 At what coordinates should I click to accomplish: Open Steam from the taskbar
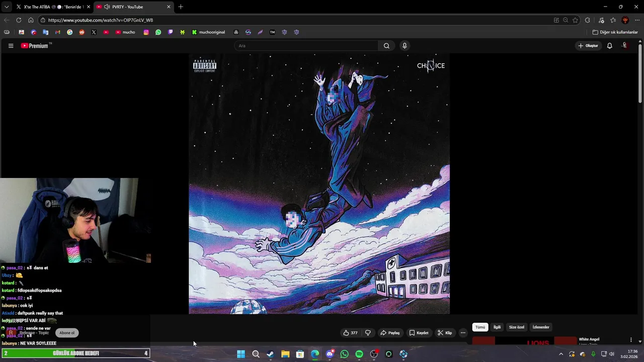coord(270,354)
